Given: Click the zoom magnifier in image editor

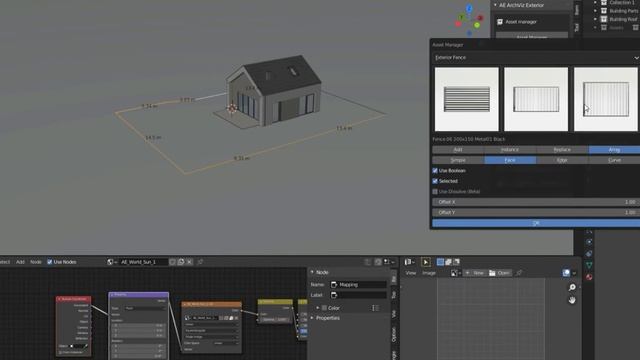Looking at the screenshot, I should point(572,287).
